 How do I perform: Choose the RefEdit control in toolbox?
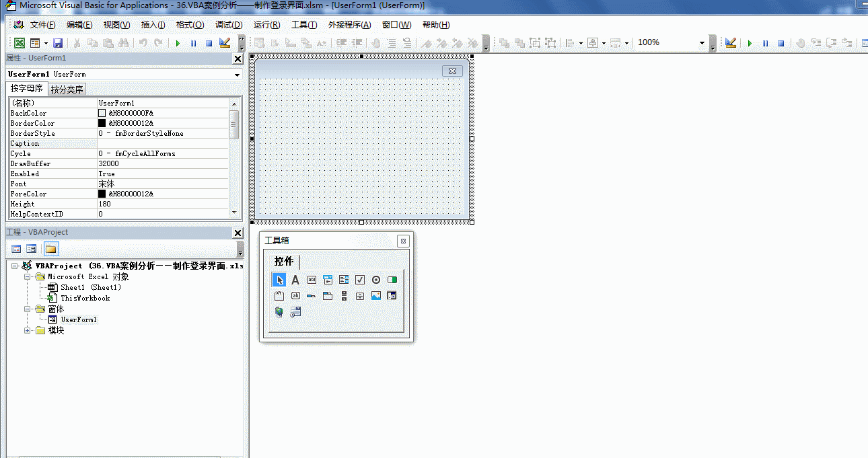coord(392,296)
